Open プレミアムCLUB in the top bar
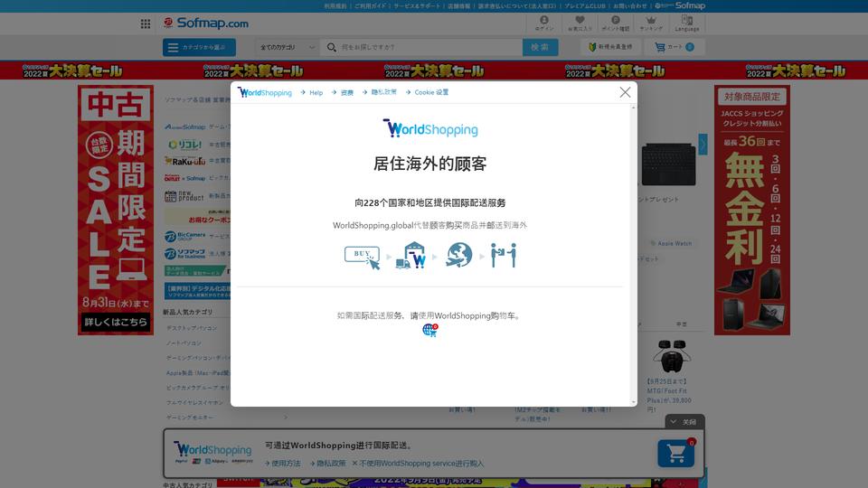The height and width of the screenshot is (488, 868). [x=585, y=5]
